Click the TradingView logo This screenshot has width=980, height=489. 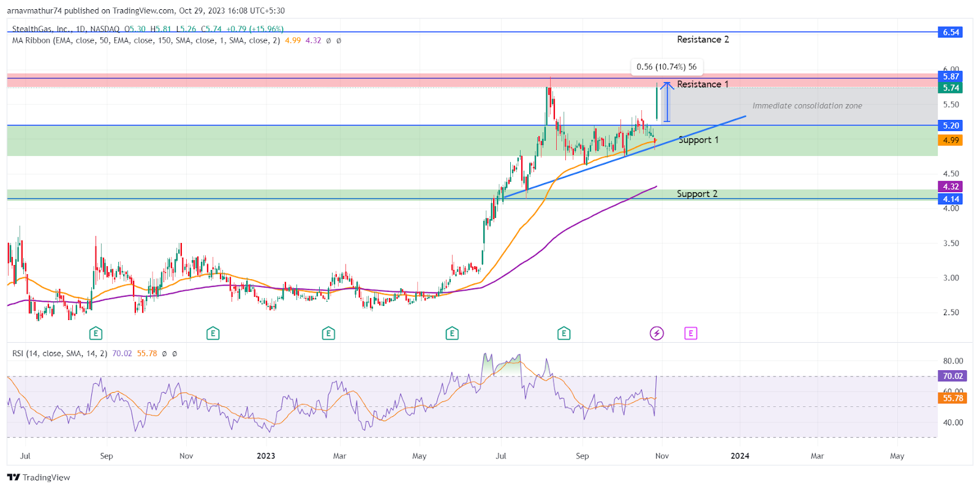[39, 477]
